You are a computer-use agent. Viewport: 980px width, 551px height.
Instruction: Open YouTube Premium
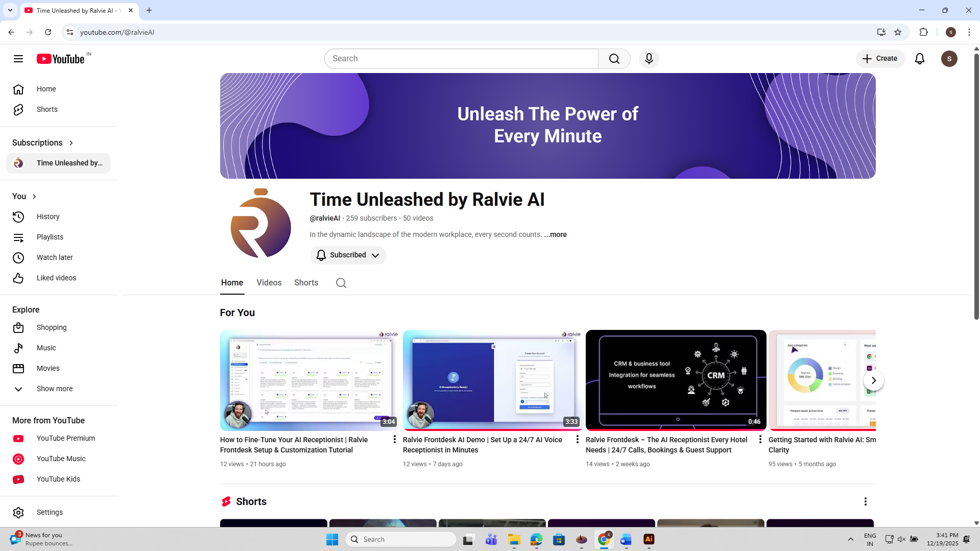click(58, 438)
